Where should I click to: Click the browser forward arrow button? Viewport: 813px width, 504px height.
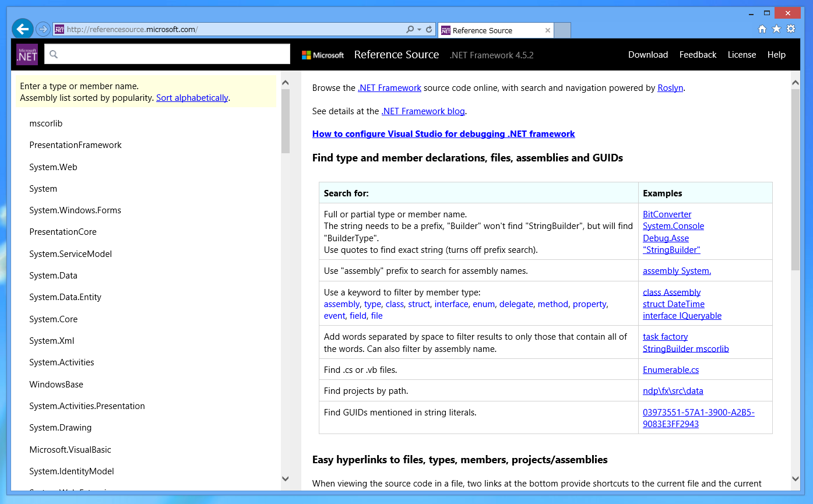click(43, 29)
